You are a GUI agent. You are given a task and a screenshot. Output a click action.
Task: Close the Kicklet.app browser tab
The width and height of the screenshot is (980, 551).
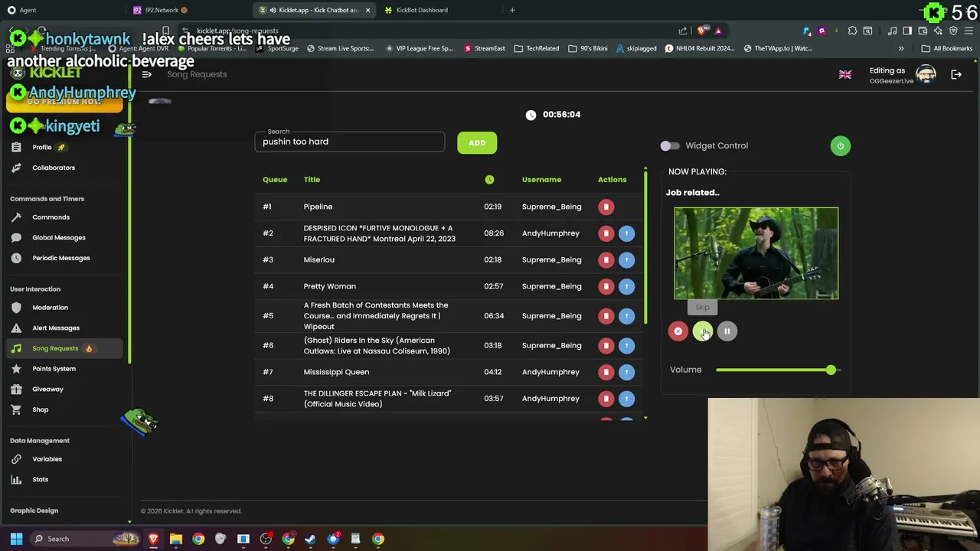(x=367, y=10)
